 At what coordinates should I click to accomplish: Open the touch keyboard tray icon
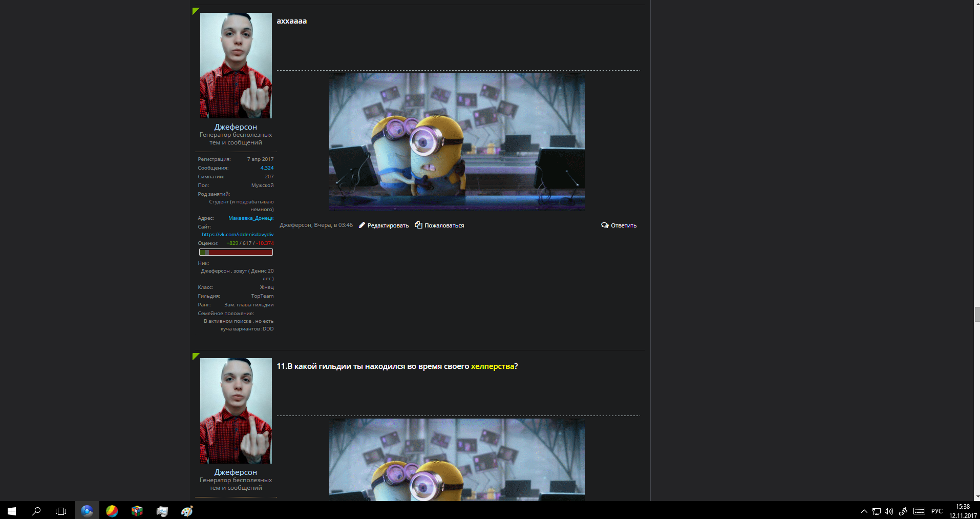click(x=920, y=511)
